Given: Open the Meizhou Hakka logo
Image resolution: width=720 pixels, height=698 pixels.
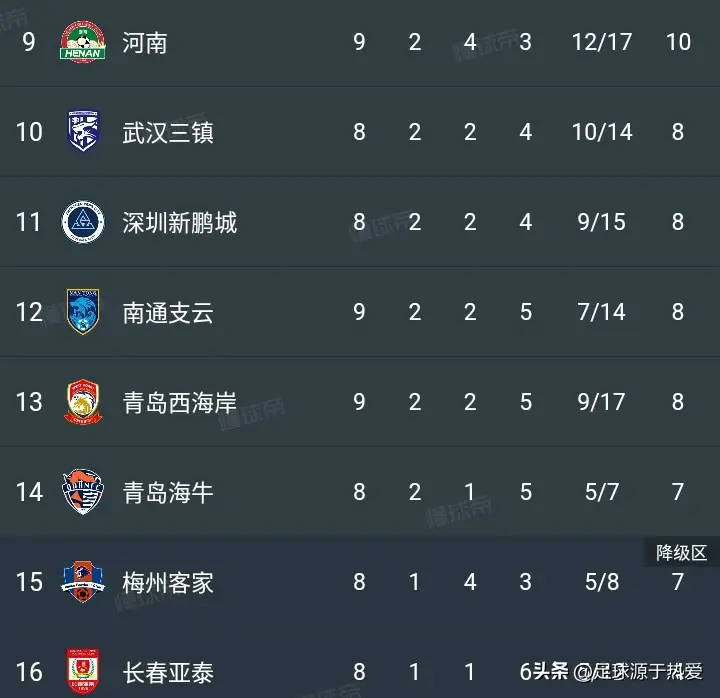Looking at the screenshot, I should click(83, 581).
